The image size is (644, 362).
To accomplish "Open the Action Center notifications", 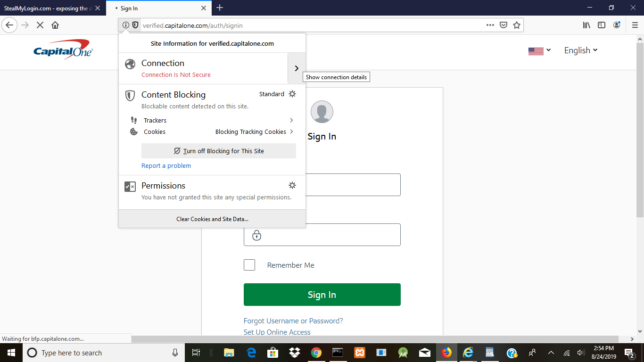I will click(x=629, y=353).
